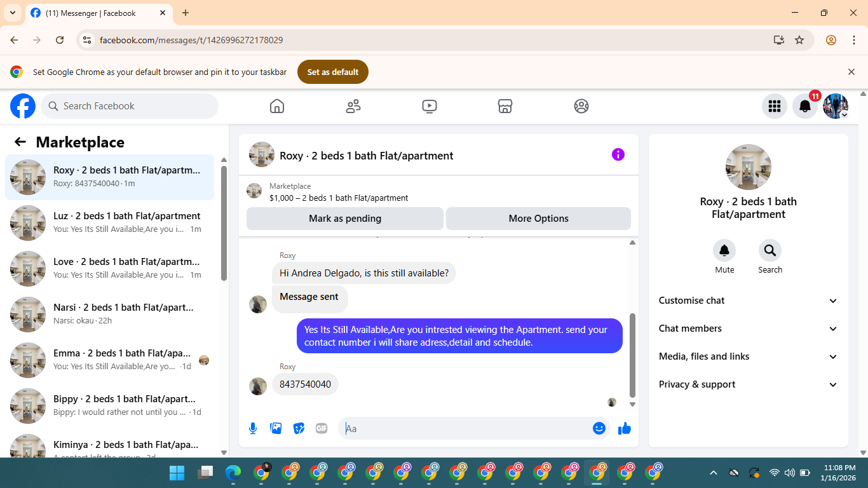Open a new browser tab
The width and height of the screenshot is (868, 488).
coord(186,13)
